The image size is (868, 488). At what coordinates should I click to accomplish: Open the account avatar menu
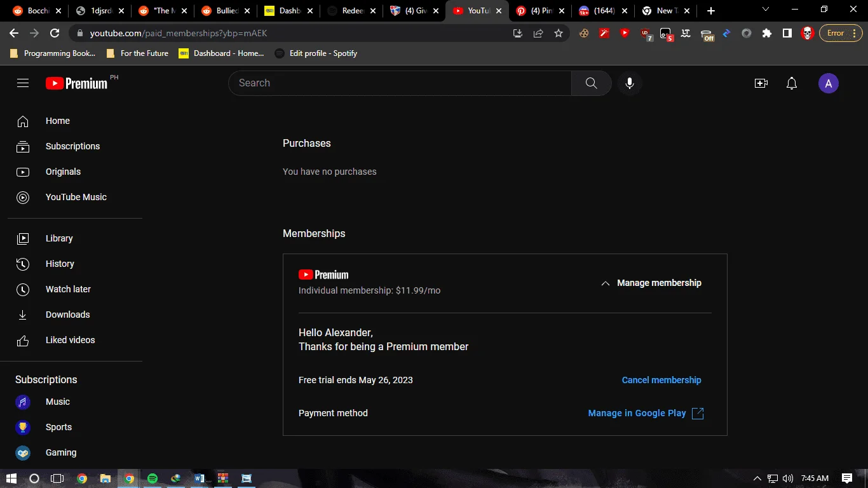click(x=829, y=83)
